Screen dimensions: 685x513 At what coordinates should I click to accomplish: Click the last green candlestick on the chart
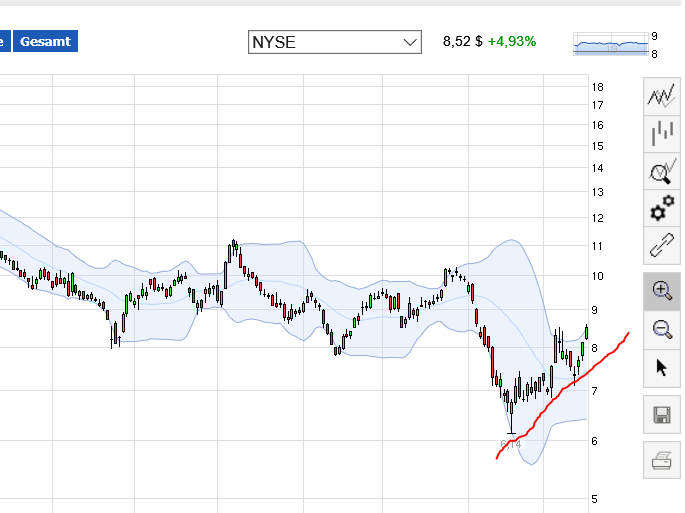pyautogui.click(x=586, y=334)
